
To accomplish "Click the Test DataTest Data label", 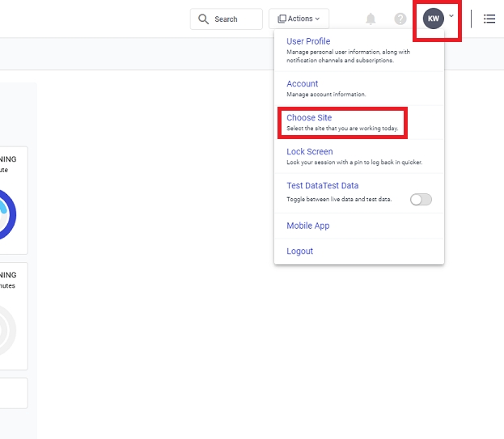I will [322, 186].
